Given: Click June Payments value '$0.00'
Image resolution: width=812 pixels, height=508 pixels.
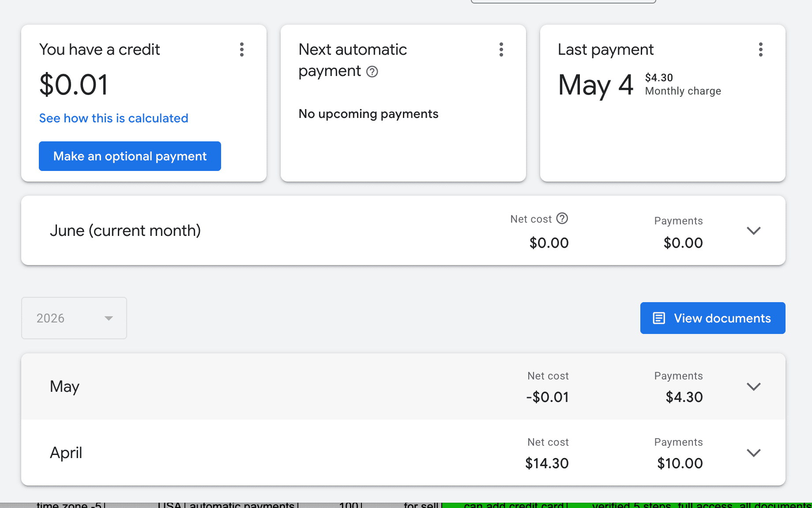Looking at the screenshot, I should coord(683,243).
